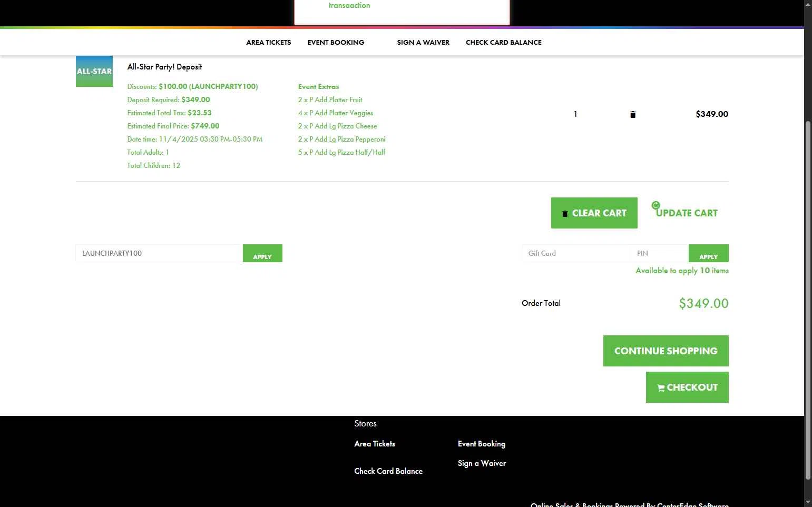Screen dimensions: 812x507
Task: Focus the Gift Card number field
Action: pyautogui.click(x=576, y=253)
